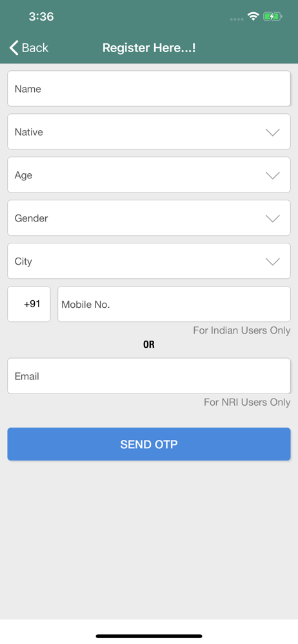Go Back to the previous screen
The image size is (298, 644).
[x=29, y=48]
